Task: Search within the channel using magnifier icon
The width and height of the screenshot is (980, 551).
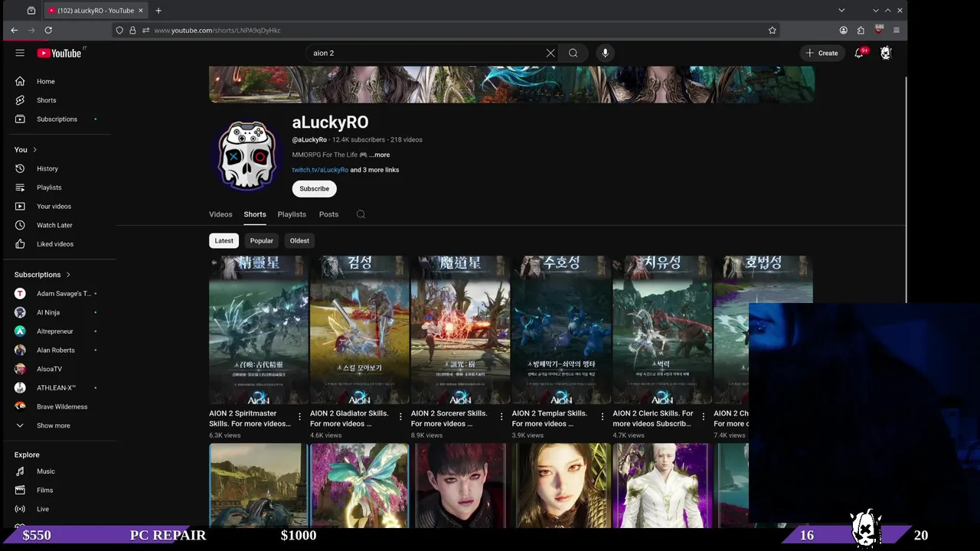Action: click(361, 214)
